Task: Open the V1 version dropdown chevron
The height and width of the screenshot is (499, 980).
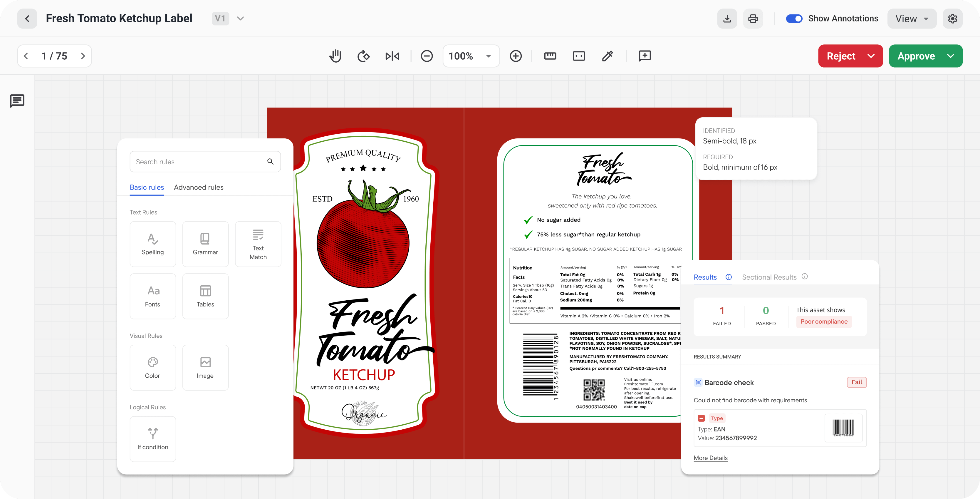Action: (240, 18)
